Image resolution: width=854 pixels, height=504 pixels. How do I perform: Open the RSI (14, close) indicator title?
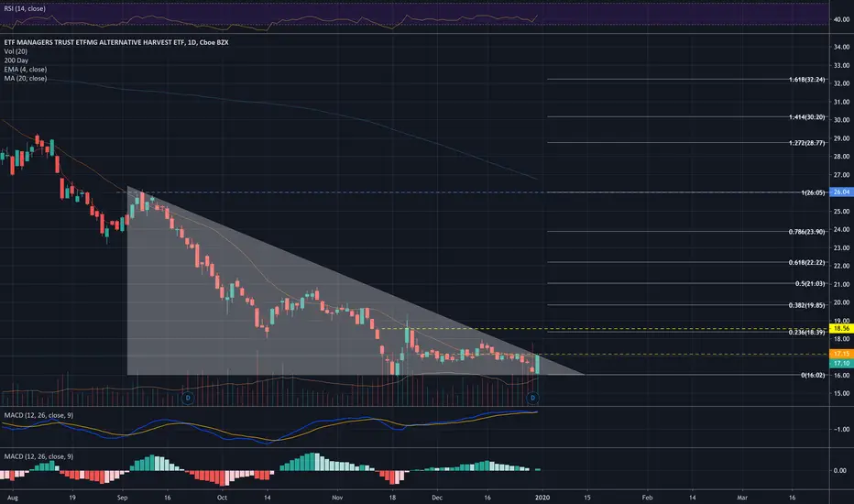[25, 9]
